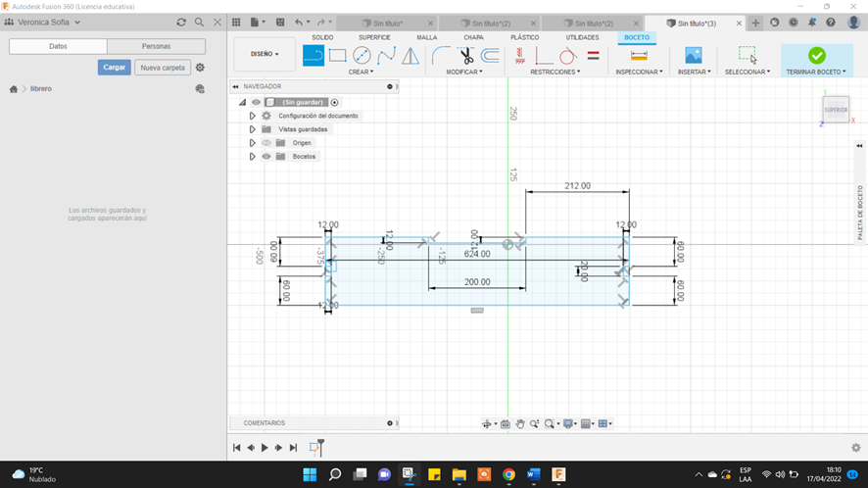The image size is (868, 488).
Task: Select the Rectangle sketch tool
Action: tap(338, 56)
